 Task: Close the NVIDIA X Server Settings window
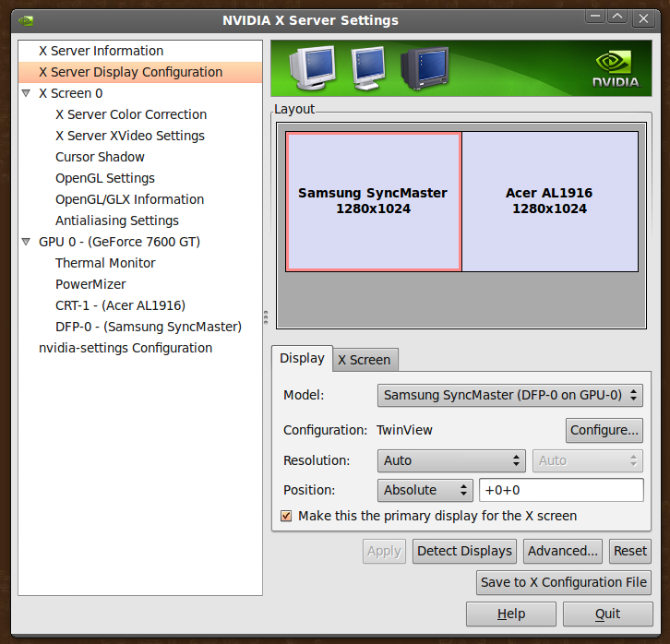pos(643,18)
